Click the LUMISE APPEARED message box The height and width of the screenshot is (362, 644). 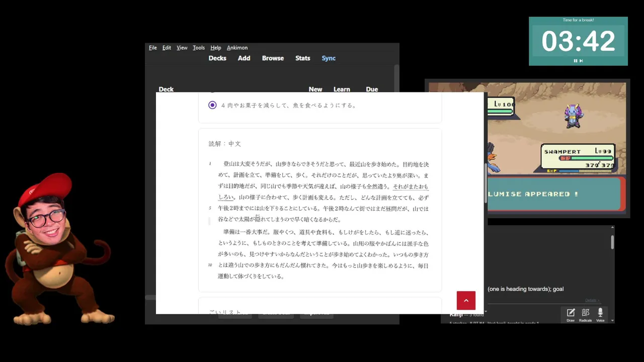tap(556, 194)
